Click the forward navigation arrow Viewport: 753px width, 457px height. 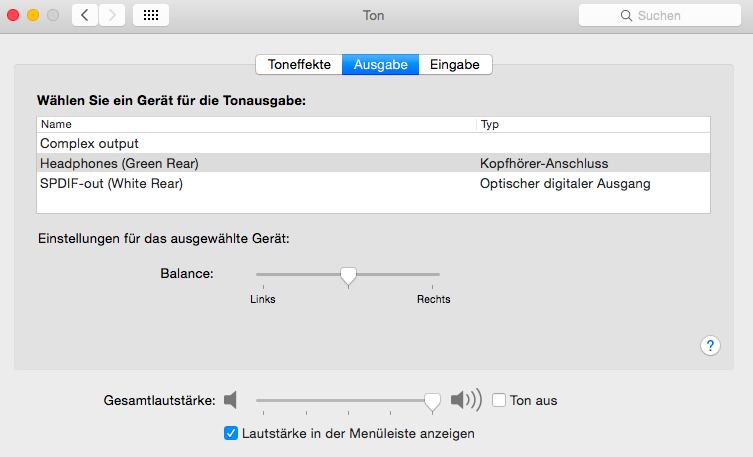[x=112, y=15]
